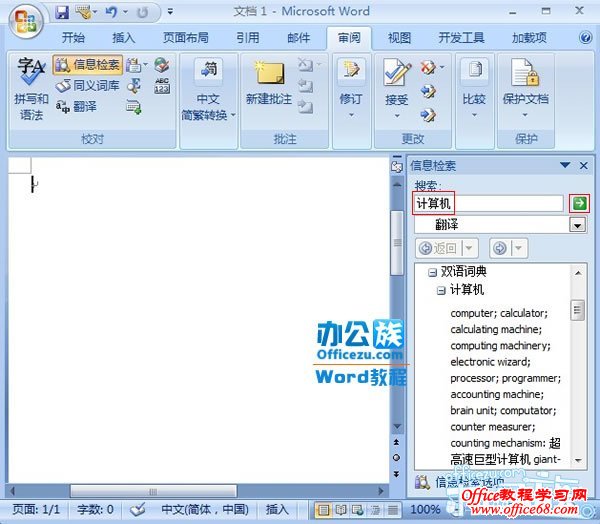This screenshot has height=524, width=600.
Task: Go to next comment icon
Action: pyautogui.click(x=305, y=106)
